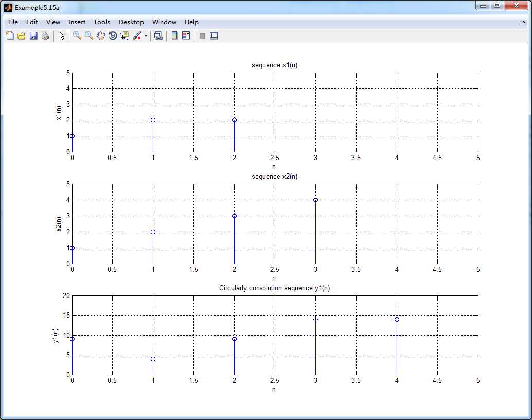Image resolution: width=532 pixels, height=420 pixels.
Task: Click the y-axis label 'x2(n)'
Action: click(x=59, y=224)
